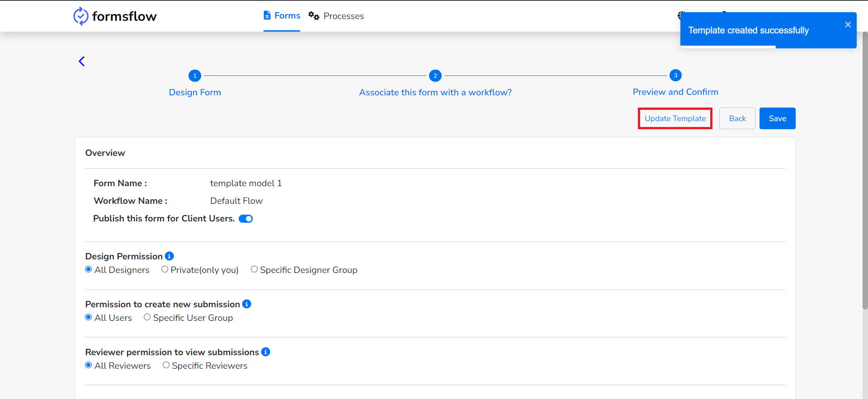Open info icon for Reviewer permission
The width and height of the screenshot is (868, 399).
coord(266,352)
